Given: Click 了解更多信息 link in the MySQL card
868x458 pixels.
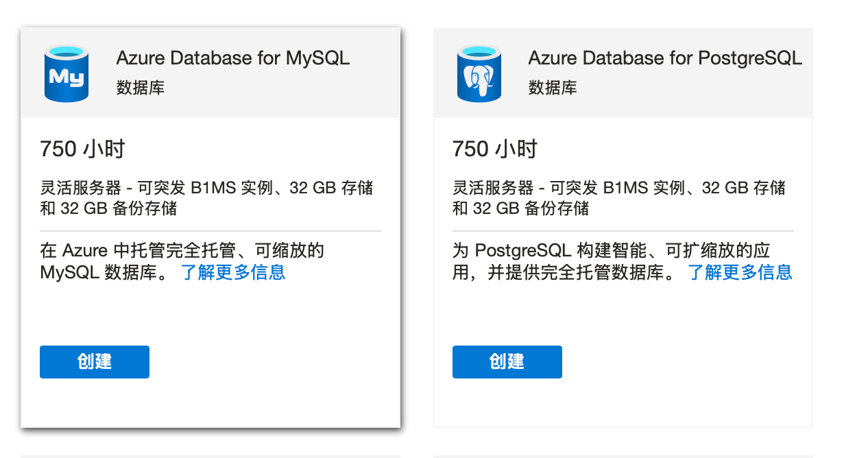Looking at the screenshot, I should (x=233, y=272).
